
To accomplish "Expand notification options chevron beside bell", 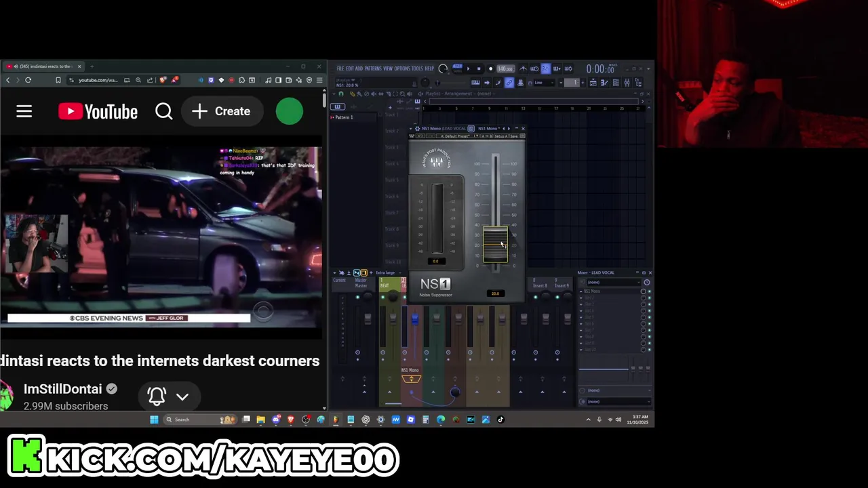I will tap(182, 396).
